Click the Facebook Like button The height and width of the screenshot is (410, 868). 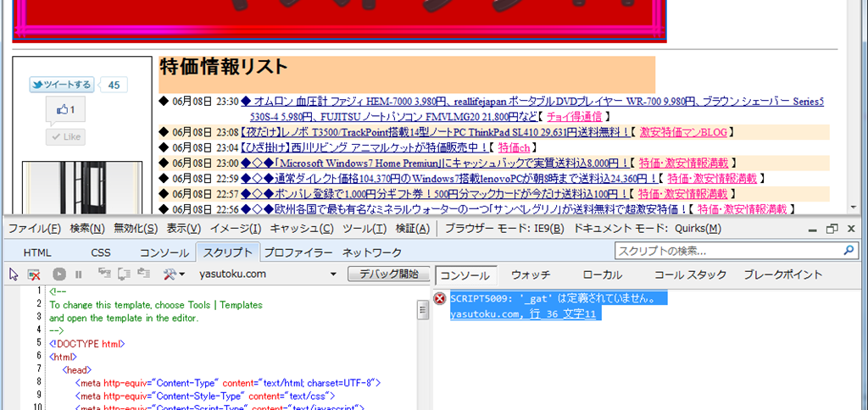(x=66, y=136)
